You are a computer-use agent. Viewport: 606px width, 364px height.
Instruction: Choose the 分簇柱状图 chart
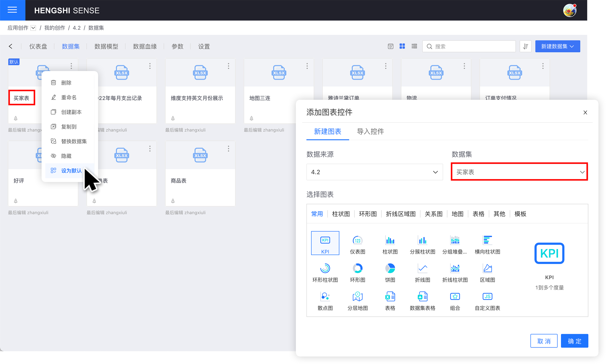[422, 244]
